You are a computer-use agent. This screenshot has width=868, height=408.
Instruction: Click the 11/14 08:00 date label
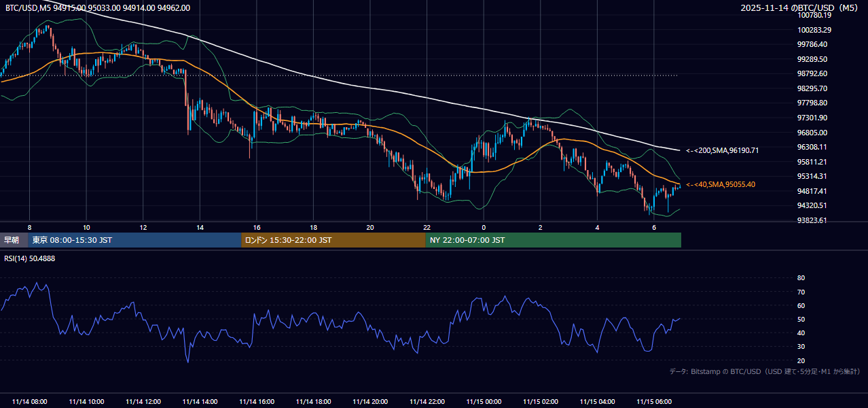tap(30, 402)
